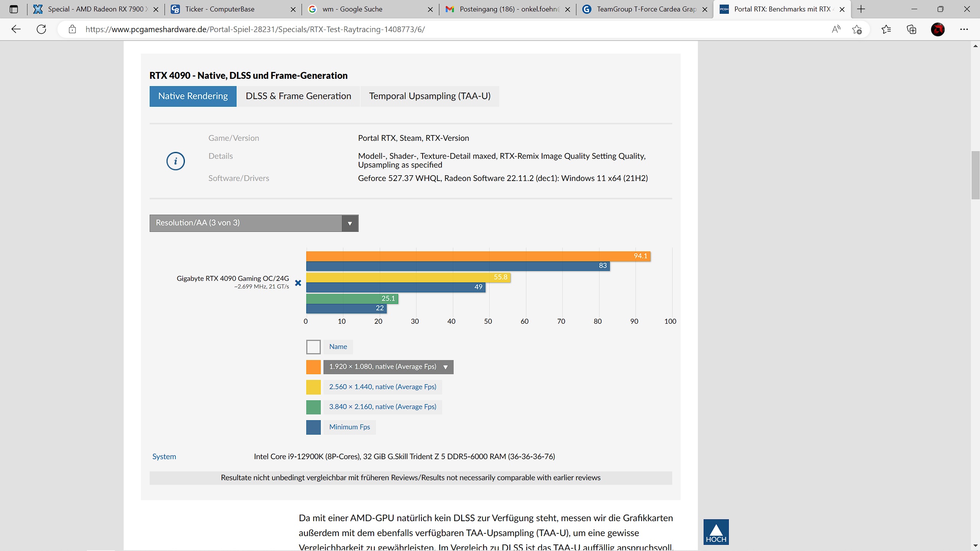Select Temporal Upsampling (TAA-U) tab
Viewport: 980px width, 551px height.
click(430, 96)
